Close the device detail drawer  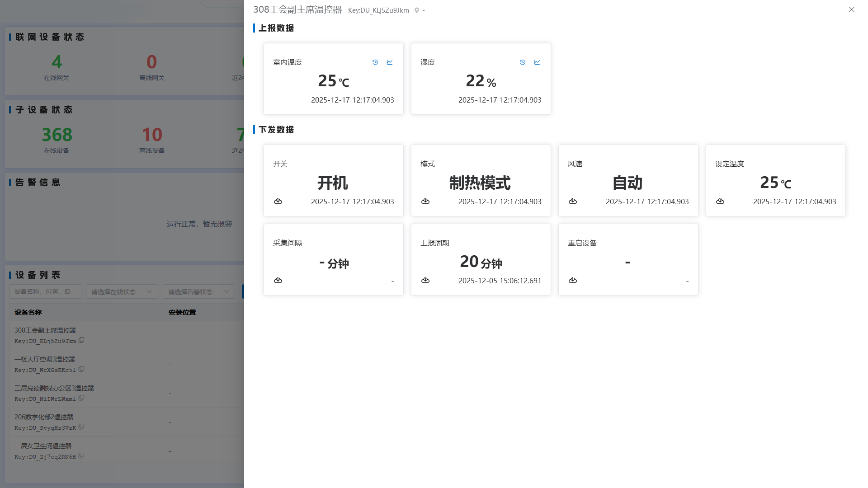point(851,9)
